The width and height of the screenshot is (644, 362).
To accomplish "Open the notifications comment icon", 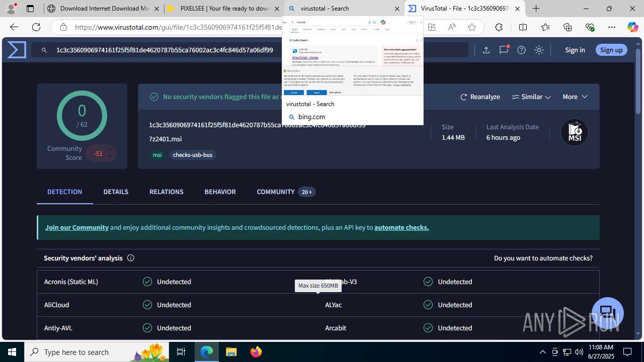I will click(504, 50).
